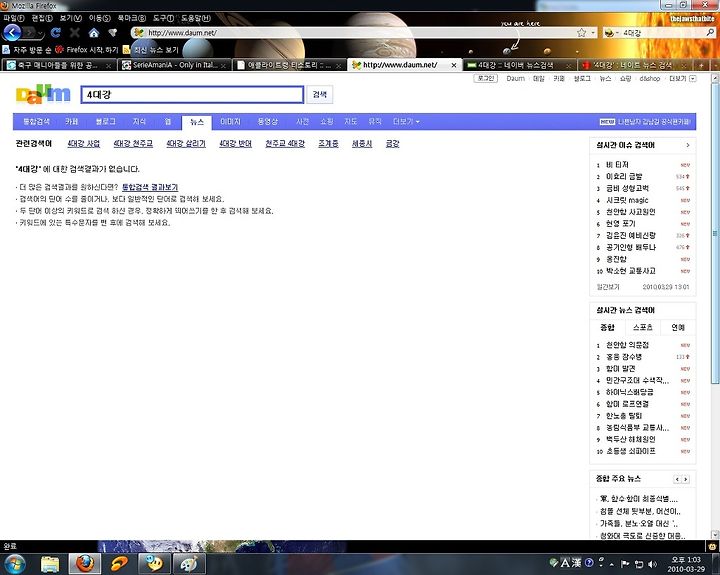Select 연예 tab in news keywords
The height and width of the screenshot is (575, 720).
coord(678,327)
